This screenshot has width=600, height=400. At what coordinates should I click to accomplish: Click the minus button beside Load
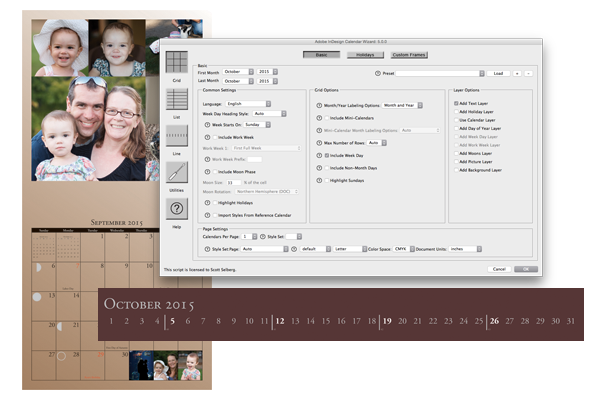pos(528,73)
